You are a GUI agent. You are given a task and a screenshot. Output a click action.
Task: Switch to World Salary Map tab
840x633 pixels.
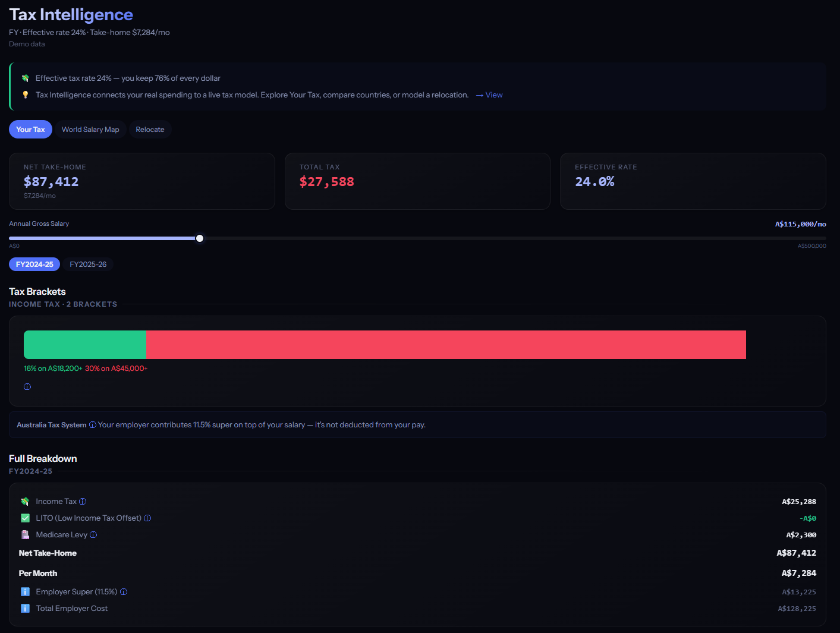[x=90, y=130]
